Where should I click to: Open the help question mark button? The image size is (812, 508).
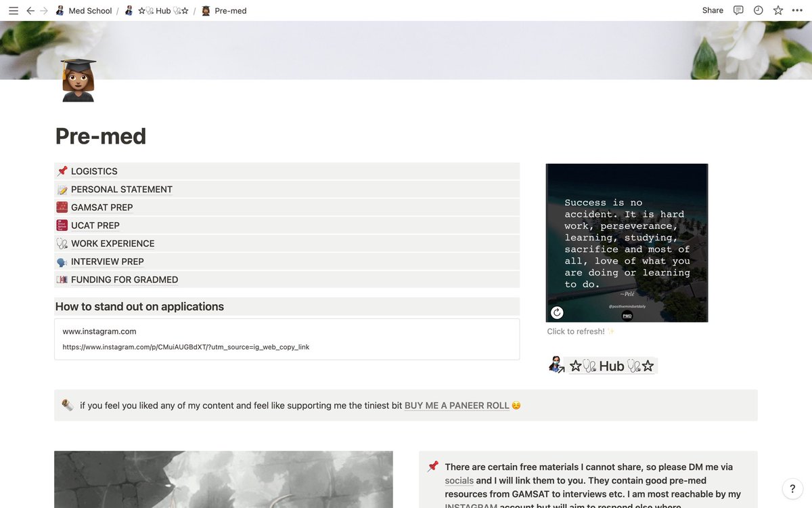[x=792, y=488]
